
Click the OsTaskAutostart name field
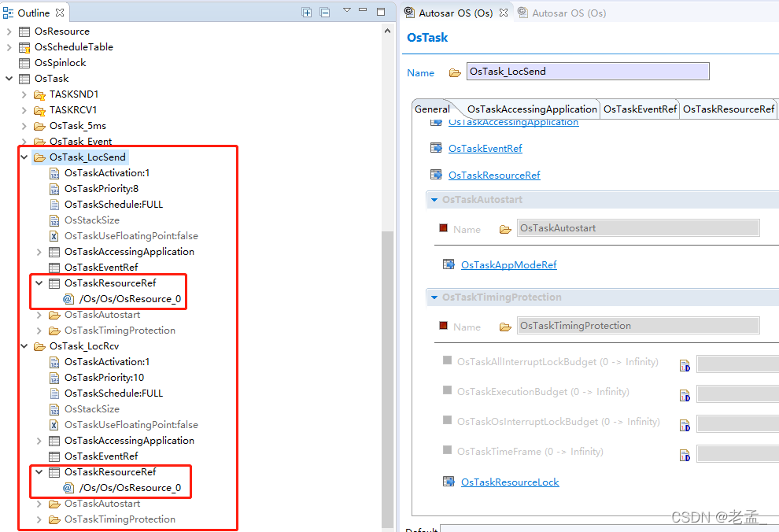click(x=638, y=228)
